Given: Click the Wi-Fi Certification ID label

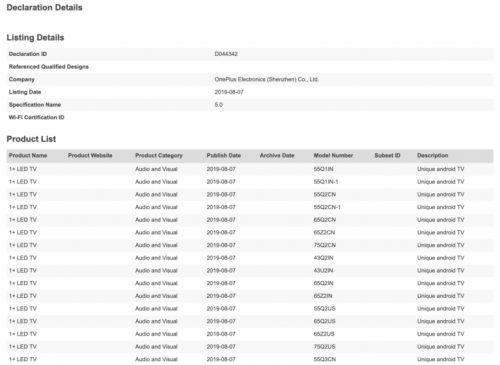Looking at the screenshot, I should [x=37, y=117].
